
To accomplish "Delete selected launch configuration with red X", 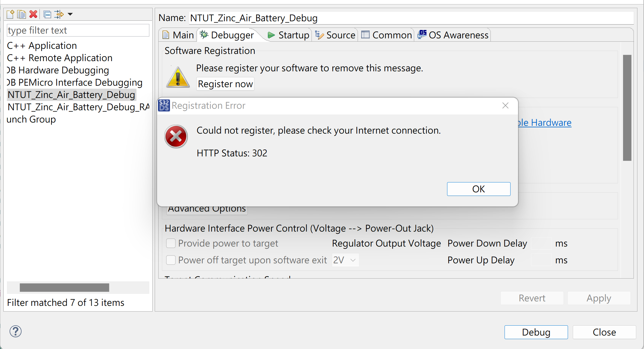I will (x=33, y=14).
